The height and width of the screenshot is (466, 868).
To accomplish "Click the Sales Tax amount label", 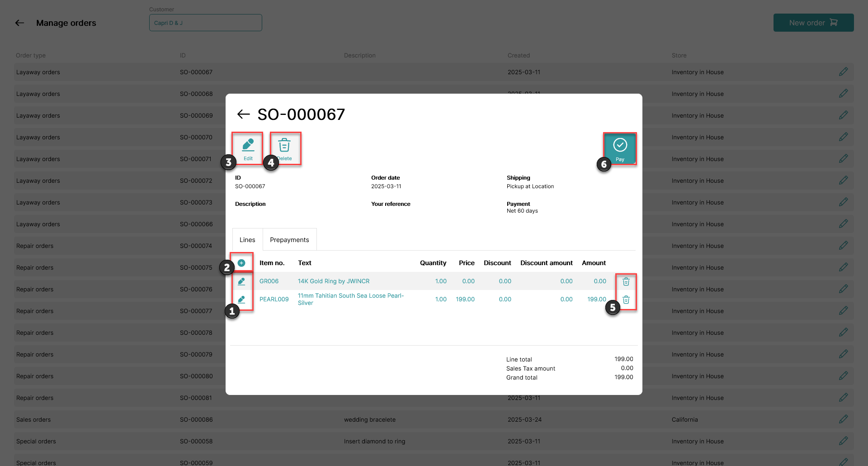I will tap(531, 369).
